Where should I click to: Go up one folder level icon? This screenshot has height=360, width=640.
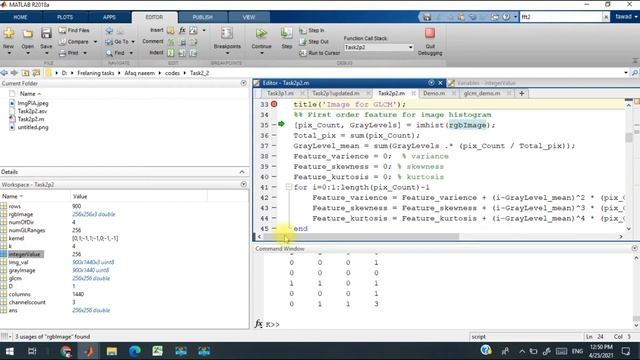(25, 73)
